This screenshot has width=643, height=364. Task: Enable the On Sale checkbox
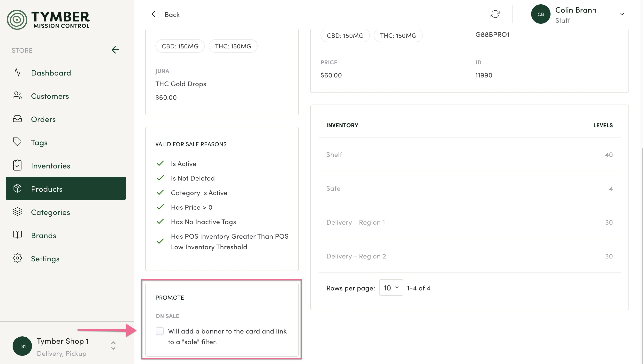click(160, 331)
